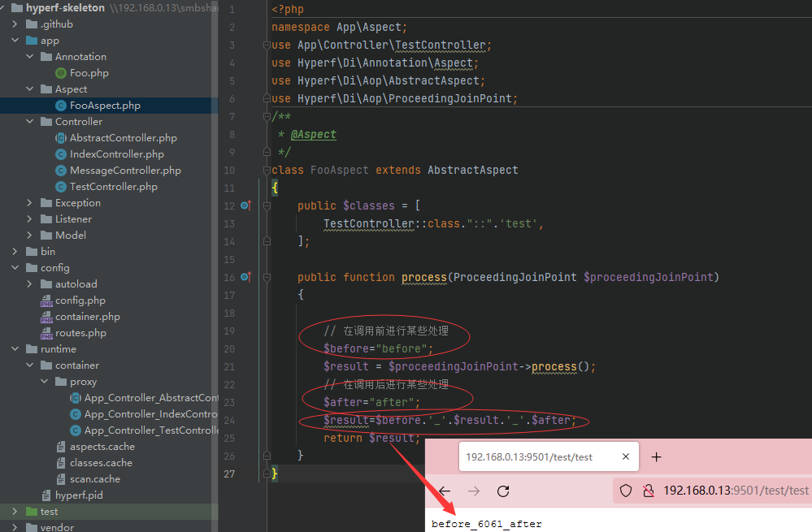The image size is (812, 532).
Task: Click the FooAspect.php class icon
Action: (x=61, y=106)
